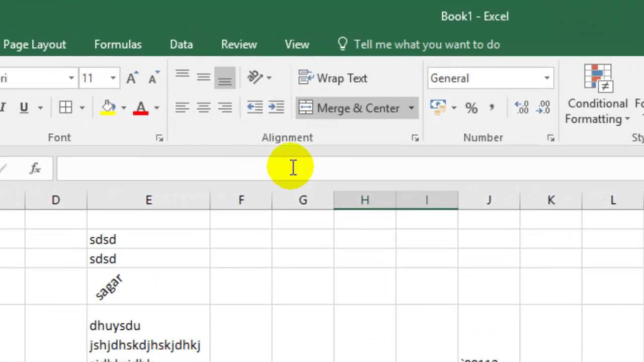Select column I header

click(427, 200)
